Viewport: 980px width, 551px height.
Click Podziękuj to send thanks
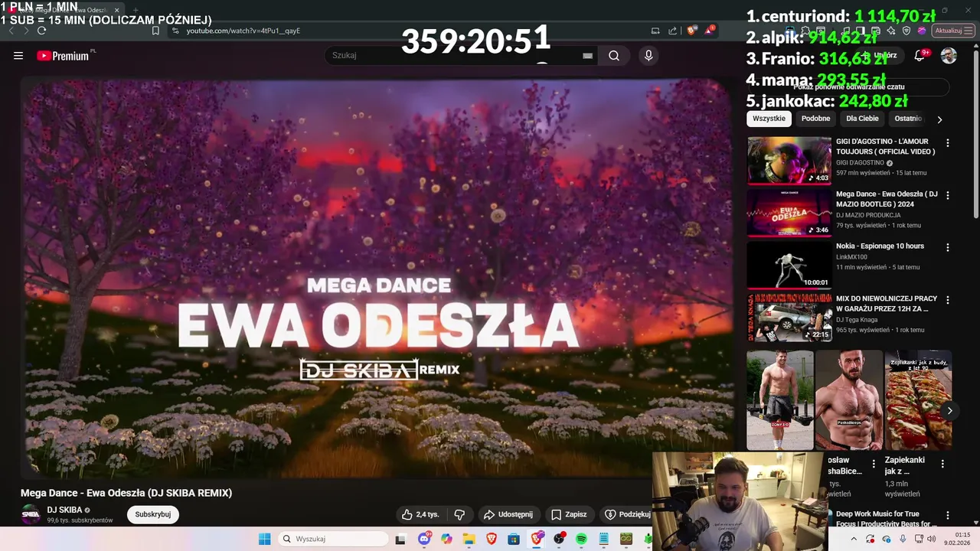626,514
